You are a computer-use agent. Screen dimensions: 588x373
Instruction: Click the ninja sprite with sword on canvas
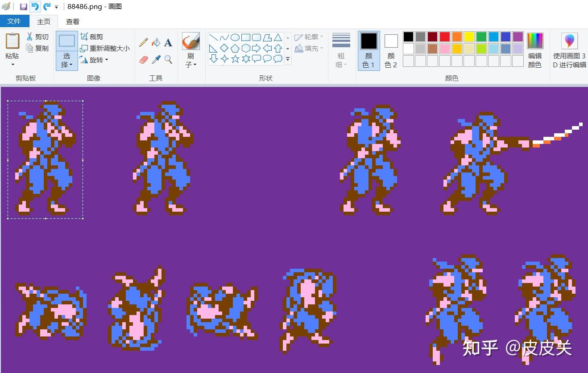(512, 163)
